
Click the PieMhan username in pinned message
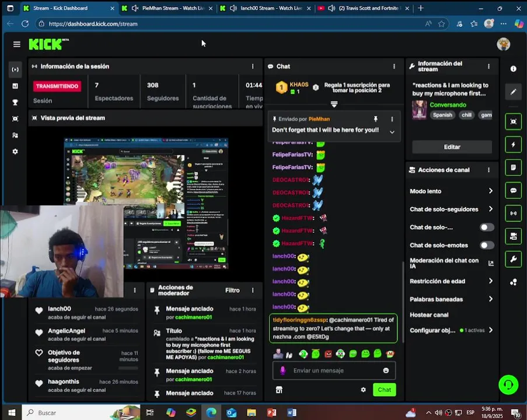tap(319, 119)
